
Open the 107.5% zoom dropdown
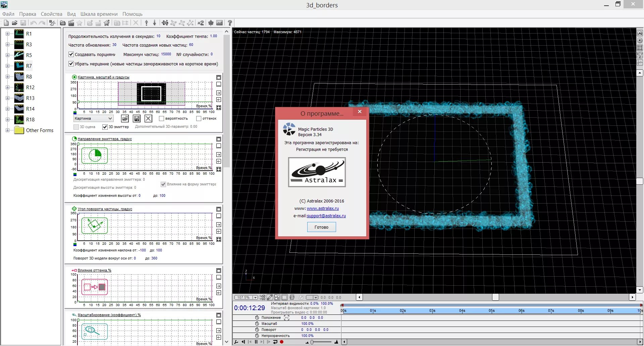click(x=255, y=297)
